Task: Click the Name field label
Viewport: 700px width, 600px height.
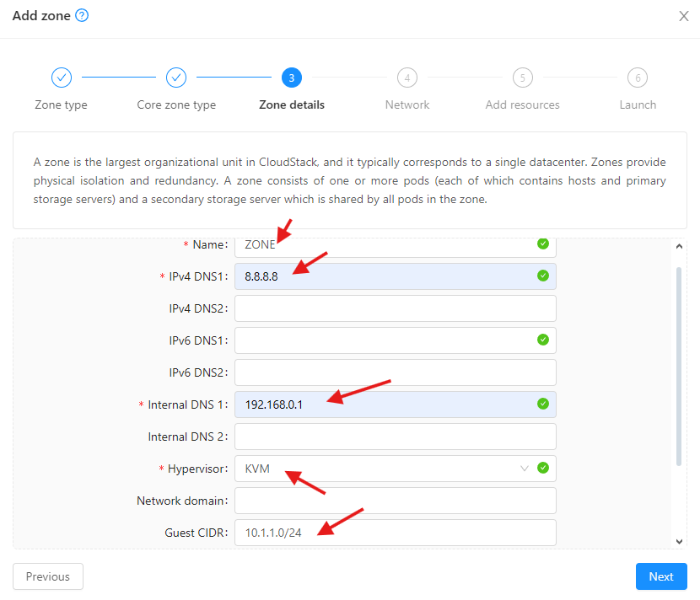Action: [210, 244]
